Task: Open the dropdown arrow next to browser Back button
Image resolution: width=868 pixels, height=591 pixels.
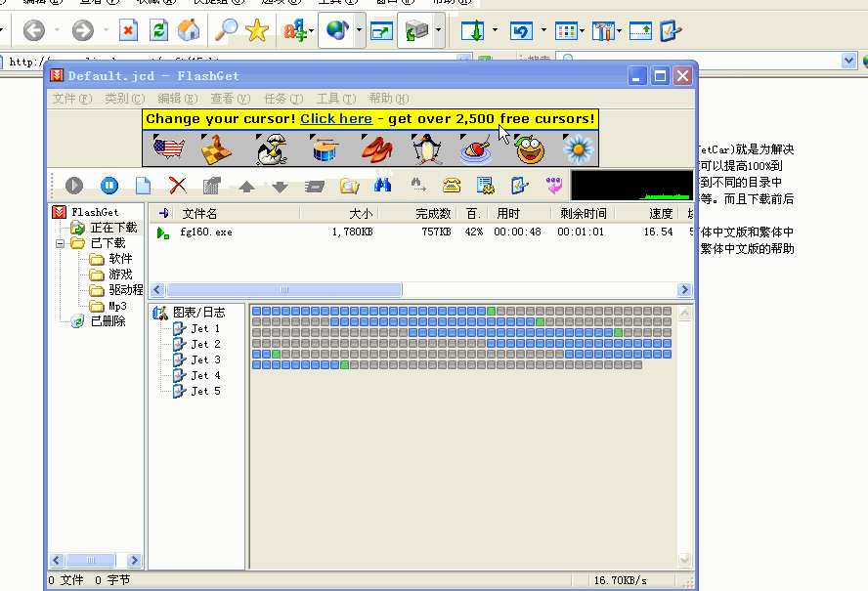Action: click(57, 30)
